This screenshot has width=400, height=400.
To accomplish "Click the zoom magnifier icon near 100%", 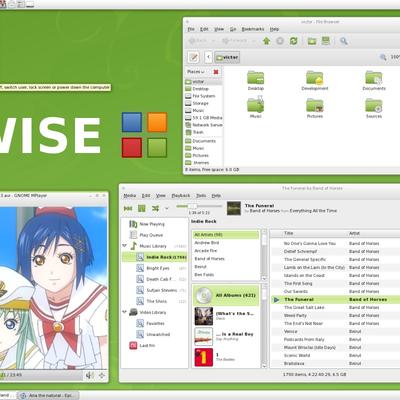I will coord(383,57).
